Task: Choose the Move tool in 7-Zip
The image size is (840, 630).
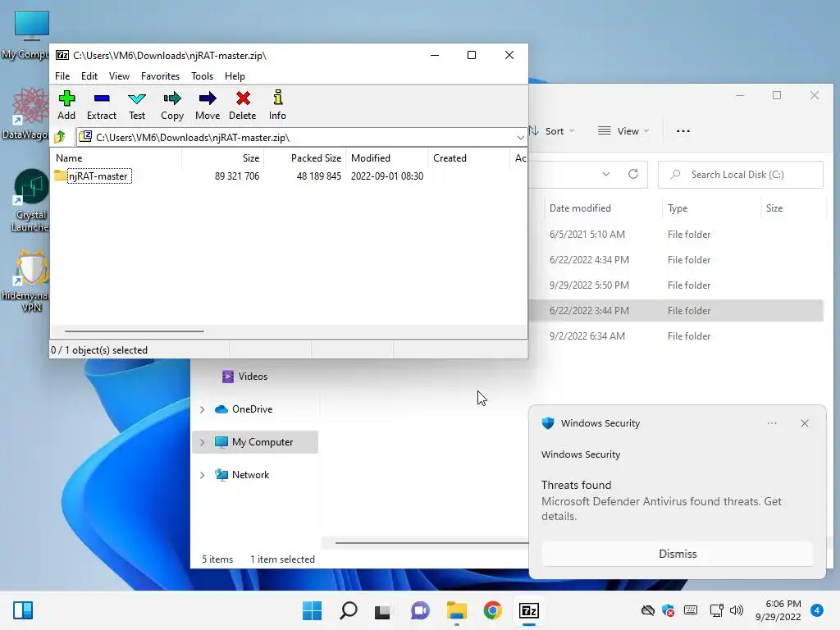Action: point(208,105)
